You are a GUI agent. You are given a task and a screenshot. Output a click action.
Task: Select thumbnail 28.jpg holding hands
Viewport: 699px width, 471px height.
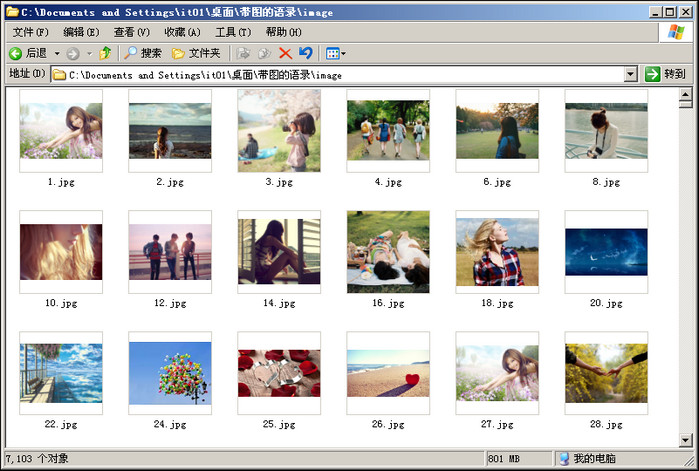pyautogui.click(x=606, y=373)
